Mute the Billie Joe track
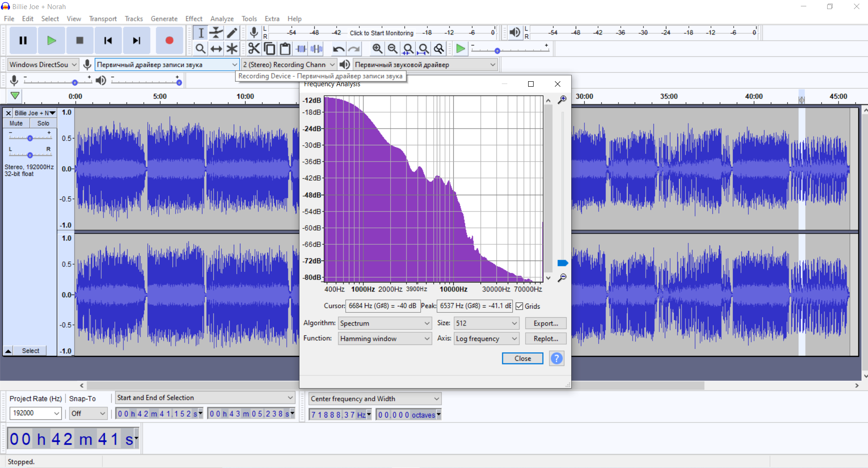868x468 pixels. (16, 123)
